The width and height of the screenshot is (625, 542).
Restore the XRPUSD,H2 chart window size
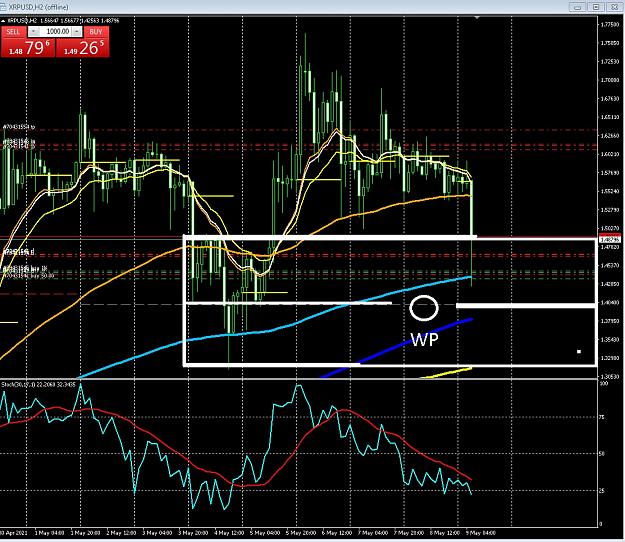(x=596, y=7)
